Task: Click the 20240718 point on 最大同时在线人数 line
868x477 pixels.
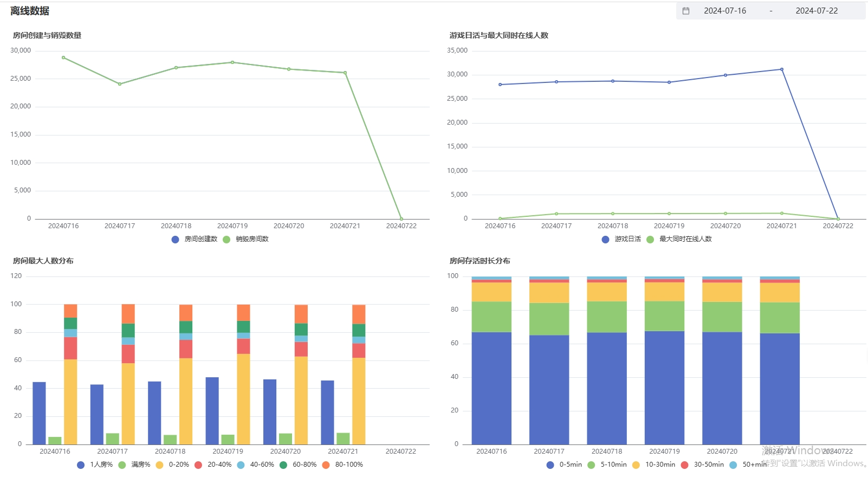Action: click(613, 214)
